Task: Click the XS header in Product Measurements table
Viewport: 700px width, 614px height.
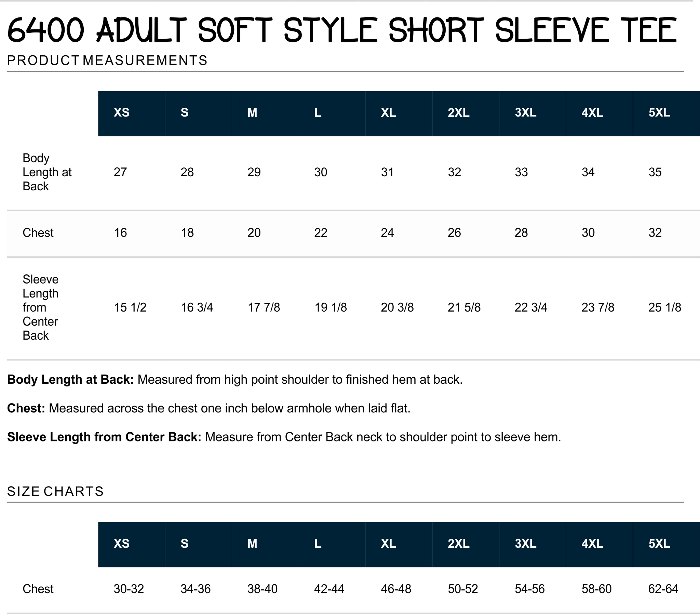Action: (x=122, y=113)
